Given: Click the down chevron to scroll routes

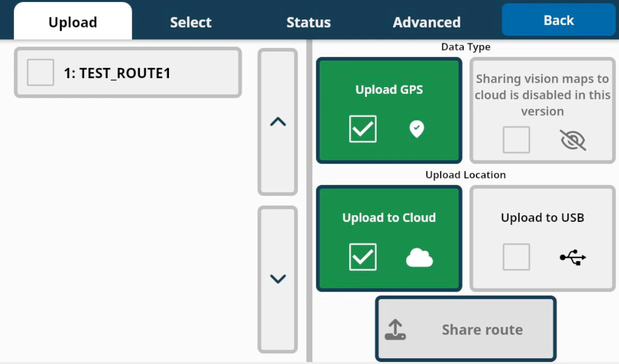Looking at the screenshot, I should pyautogui.click(x=277, y=278).
